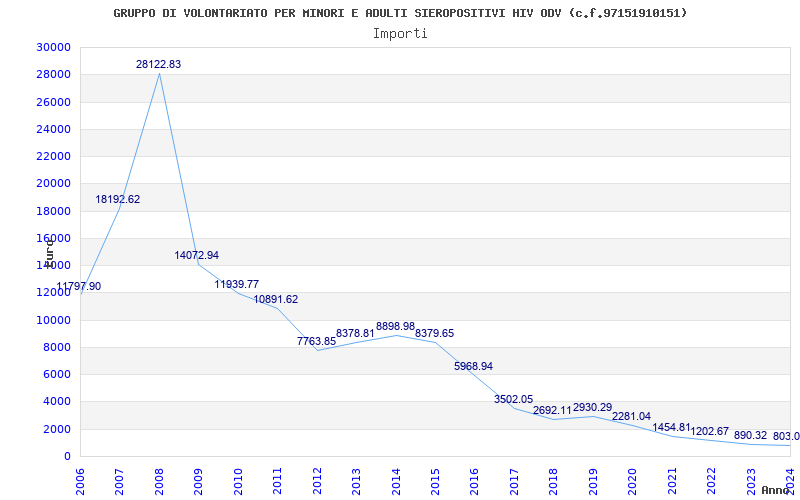
Task: Click the 2012 year axis label
Action: tap(317, 481)
